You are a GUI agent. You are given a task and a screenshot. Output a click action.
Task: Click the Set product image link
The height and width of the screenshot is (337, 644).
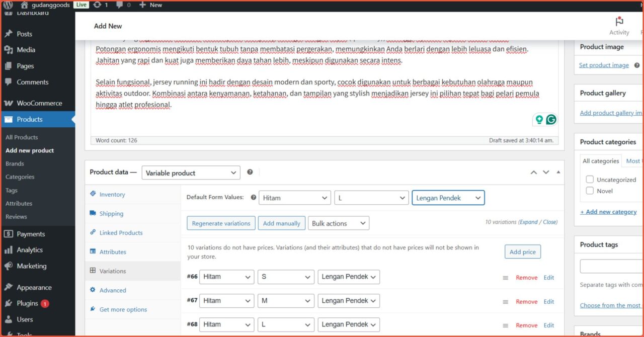coord(604,65)
